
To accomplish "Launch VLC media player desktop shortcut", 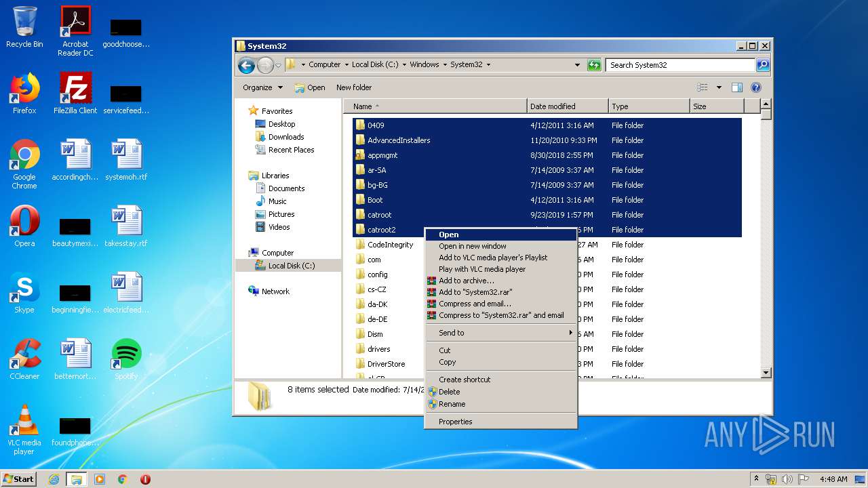I will tap(24, 430).
